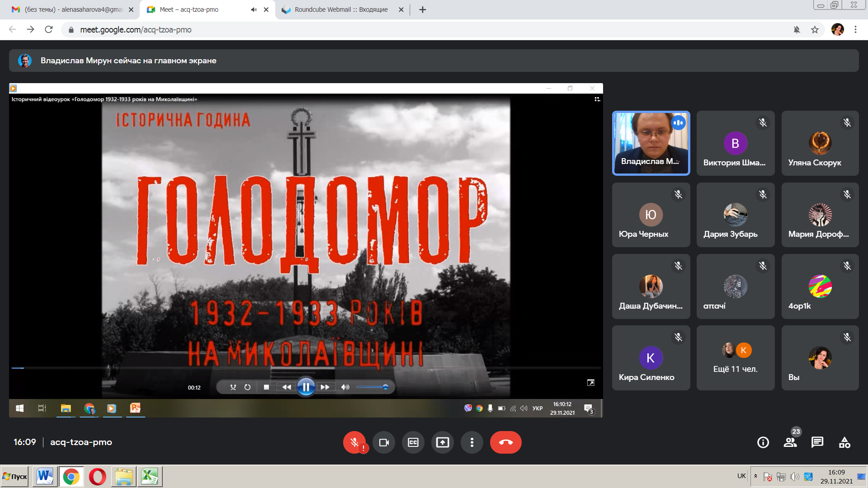Show the participants list with 23 badge
Viewport: 868px width, 488px height.
[790, 442]
